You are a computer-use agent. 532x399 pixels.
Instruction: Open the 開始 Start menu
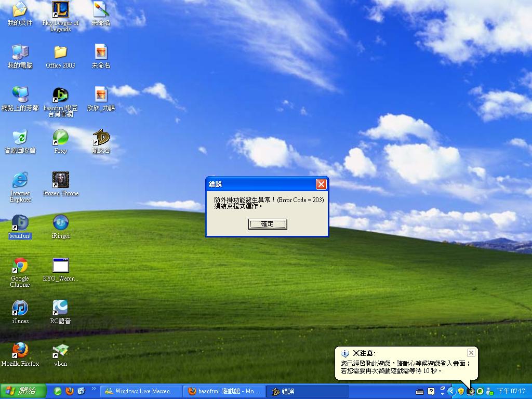click(x=23, y=391)
